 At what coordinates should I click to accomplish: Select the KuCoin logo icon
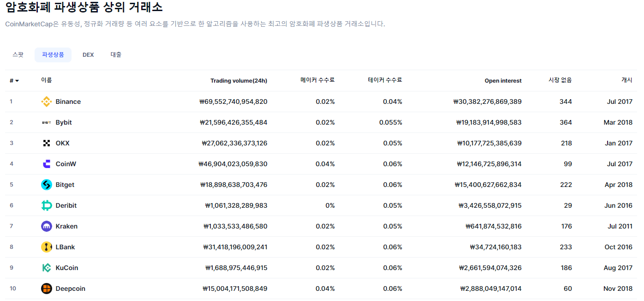[46, 267]
